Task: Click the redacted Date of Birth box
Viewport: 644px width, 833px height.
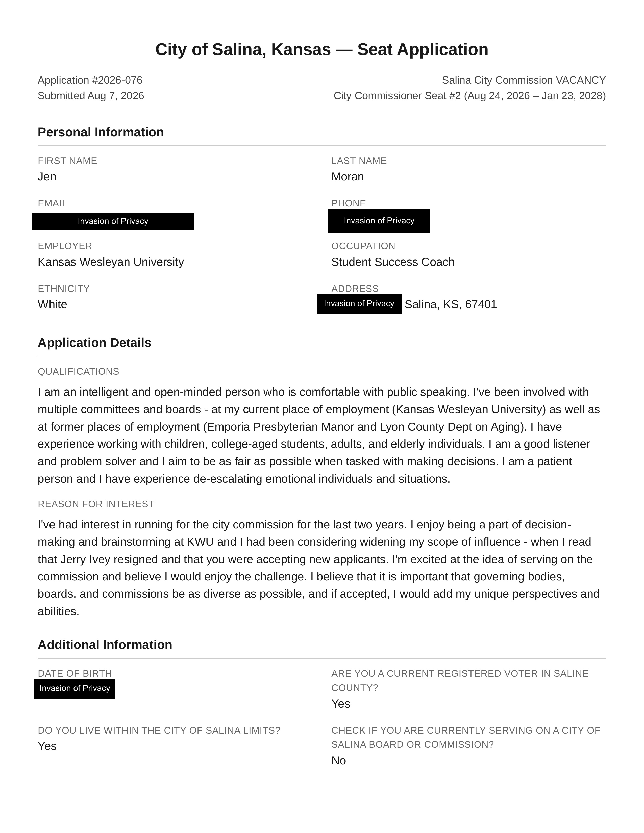Action: [75, 688]
